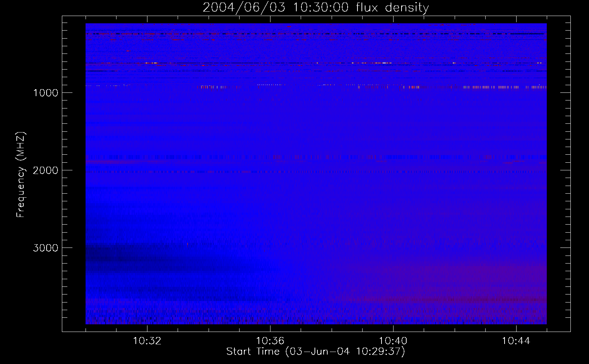Click the 1000 frequency tick label
Image resolution: width=589 pixels, height=364 pixels.
point(46,93)
